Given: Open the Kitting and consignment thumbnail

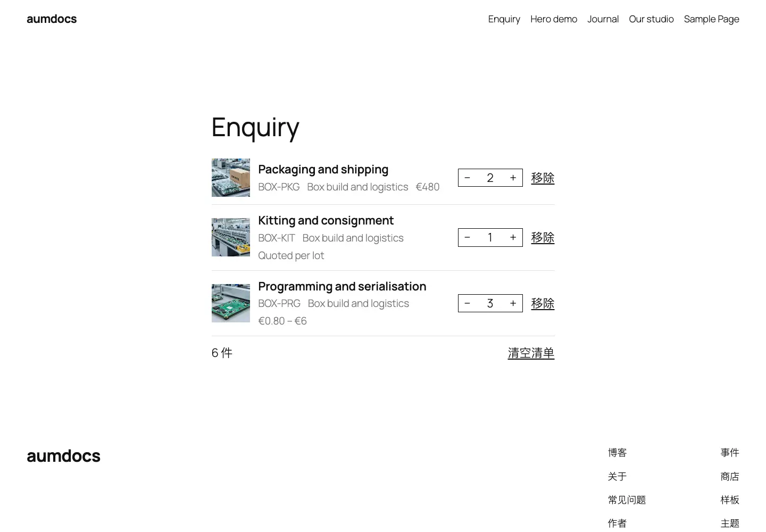Looking at the screenshot, I should (231, 237).
